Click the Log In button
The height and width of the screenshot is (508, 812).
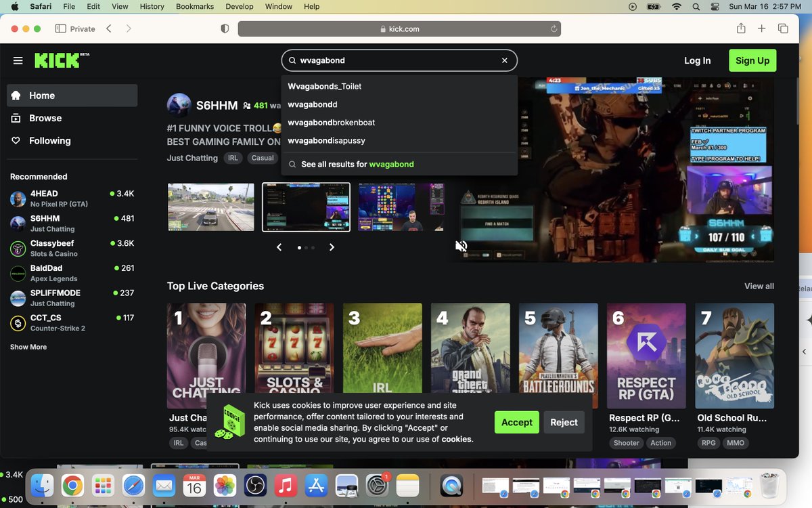[697, 60]
